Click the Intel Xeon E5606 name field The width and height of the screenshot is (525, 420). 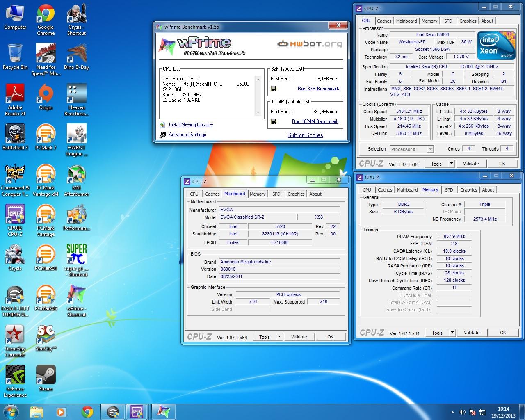pyautogui.click(x=432, y=35)
